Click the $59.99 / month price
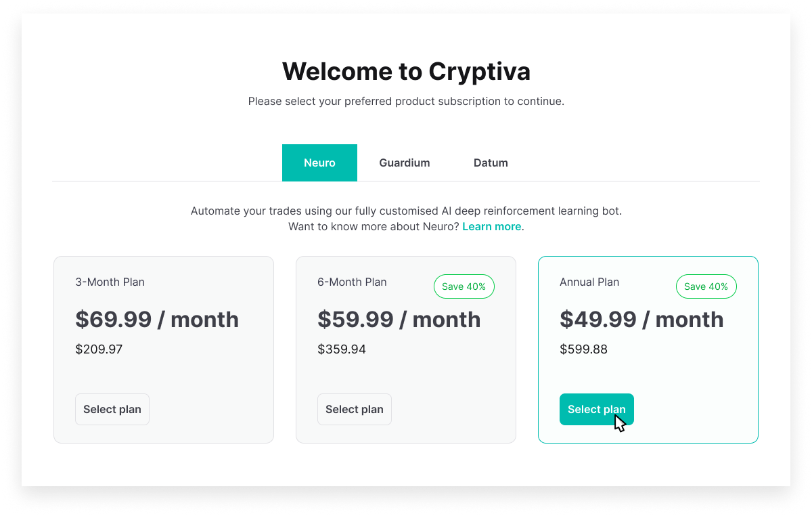 [x=399, y=320]
